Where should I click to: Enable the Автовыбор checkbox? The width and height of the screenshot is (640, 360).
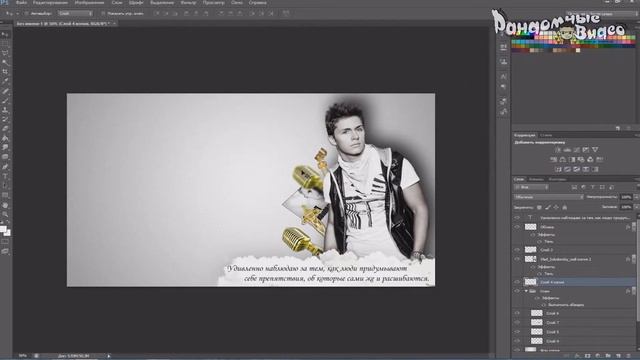[27, 13]
